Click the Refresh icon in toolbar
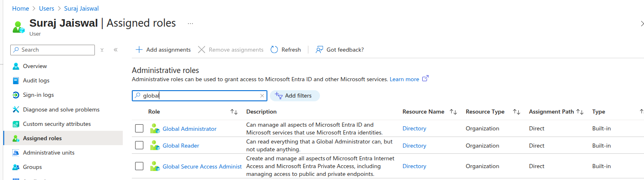The height and width of the screenshot is (180, 644). pyautogui.click(x=274, y=50)
